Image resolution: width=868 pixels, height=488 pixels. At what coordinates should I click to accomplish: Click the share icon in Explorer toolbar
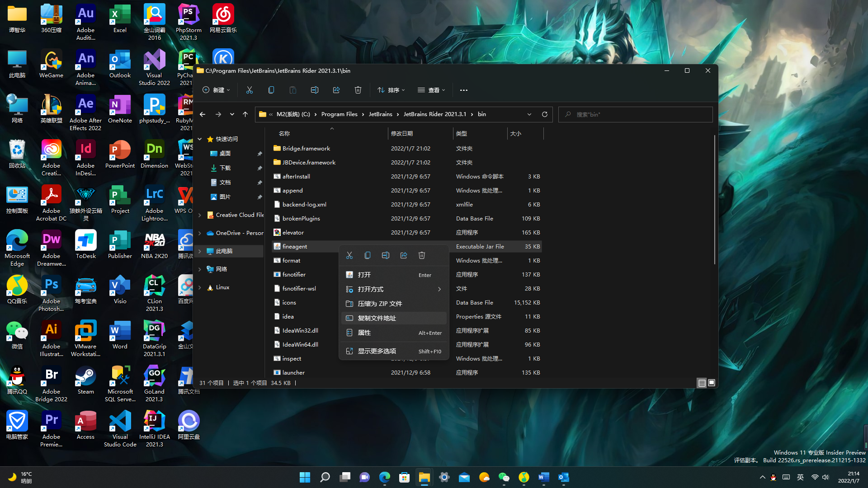(336, 90)
